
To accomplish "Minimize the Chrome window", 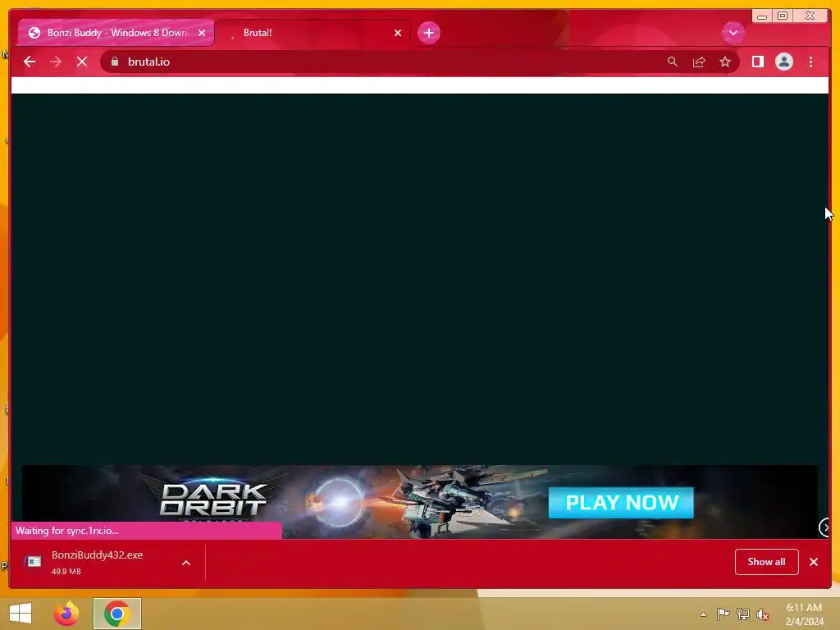I will click(762, 16).
